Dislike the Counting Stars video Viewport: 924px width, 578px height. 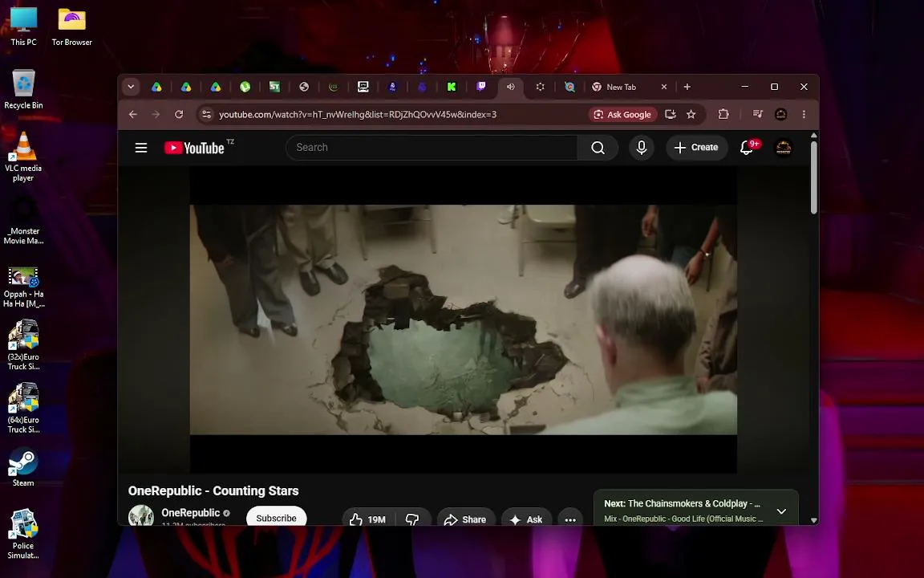[412, 519]
